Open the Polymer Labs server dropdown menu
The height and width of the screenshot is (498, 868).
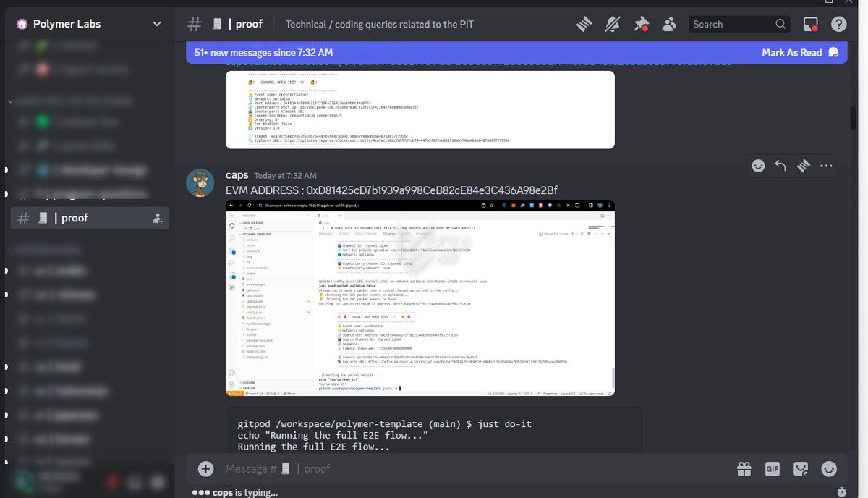click(157, 24)
